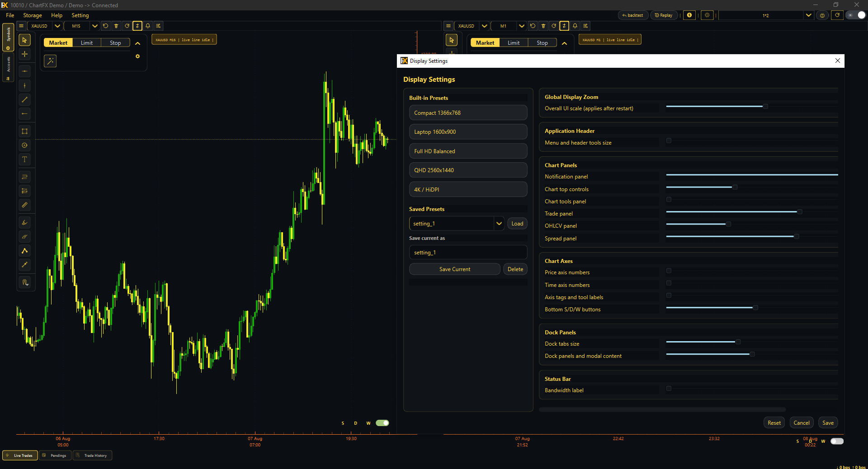Open the magnet snap tool
868x469 pixels.
coord(25,282)
